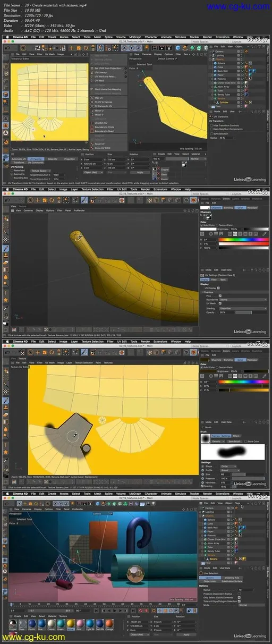
Task: Adjust Brightness slider in second frame's Color panel
Action: [x=256, y=229]
